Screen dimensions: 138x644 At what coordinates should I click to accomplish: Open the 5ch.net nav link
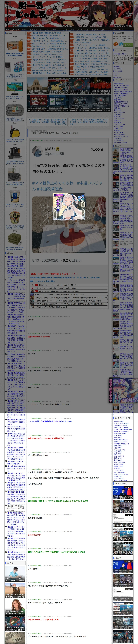click(112, 30)
